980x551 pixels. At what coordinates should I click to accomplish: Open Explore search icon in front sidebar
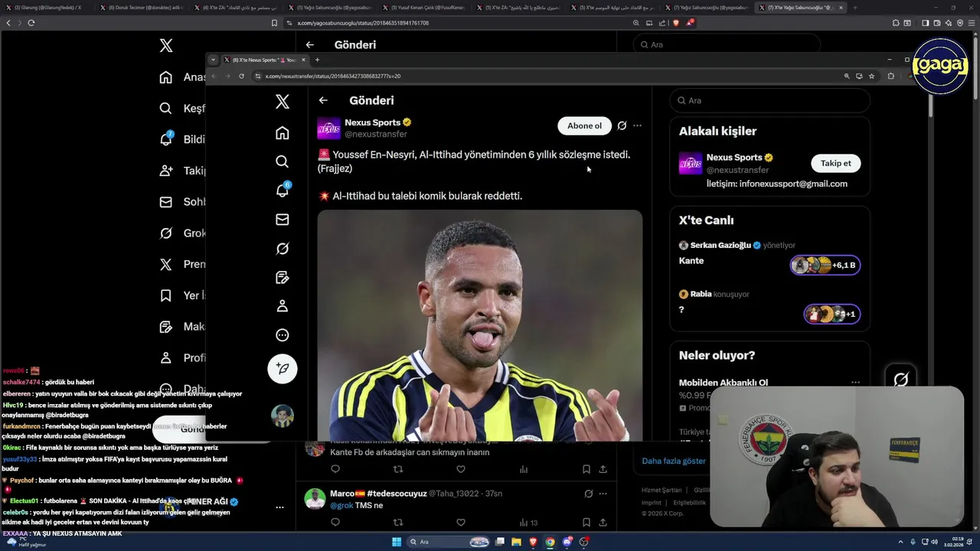(x=283, y=161)
